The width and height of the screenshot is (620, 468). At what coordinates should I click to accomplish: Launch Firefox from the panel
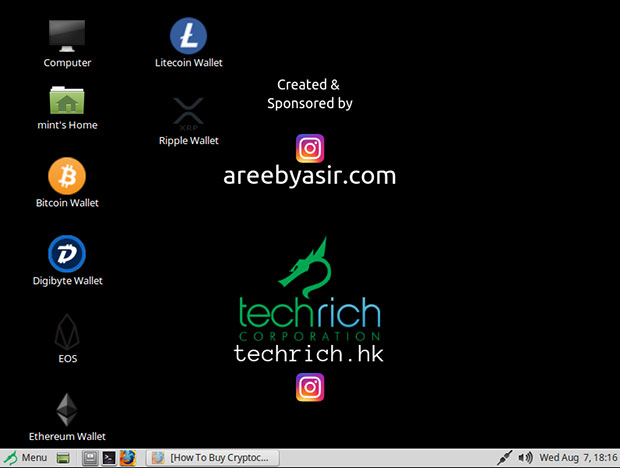click(127, 458)
